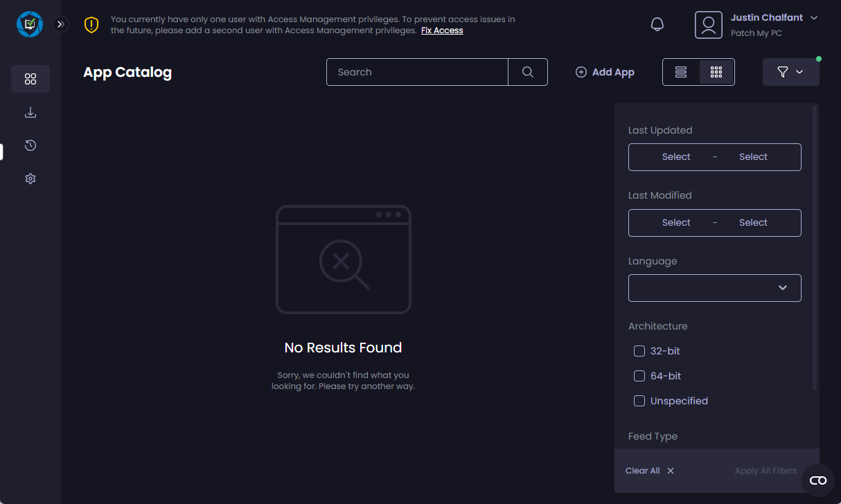Expand the sidebar with double-chevron button
Screen dimensions: 841x504
click(x=61, y=24)
